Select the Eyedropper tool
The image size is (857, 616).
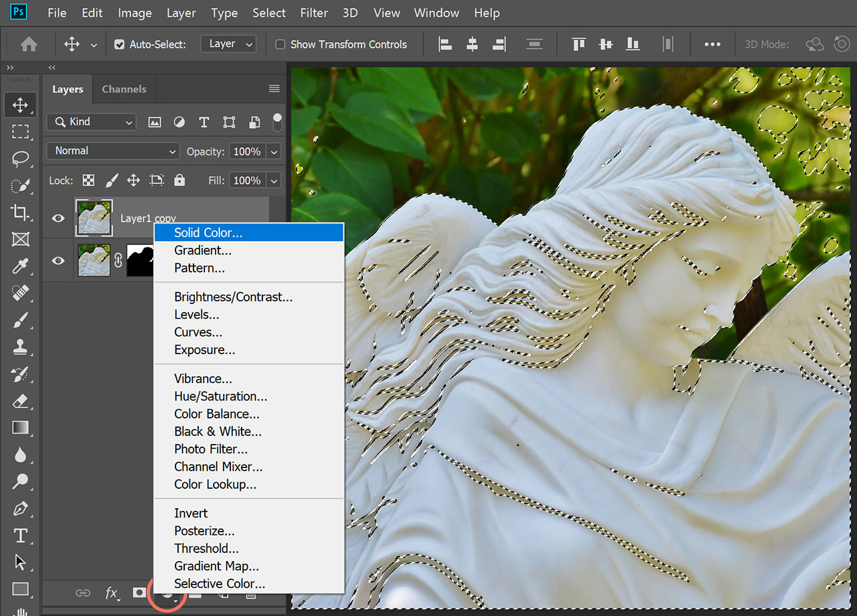(x=20, y=266)
